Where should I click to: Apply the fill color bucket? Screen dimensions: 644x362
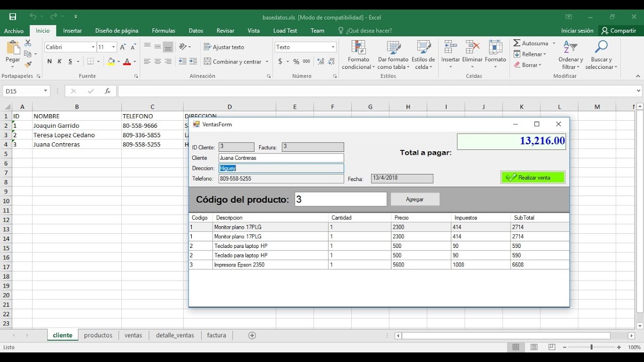point(111,61)
